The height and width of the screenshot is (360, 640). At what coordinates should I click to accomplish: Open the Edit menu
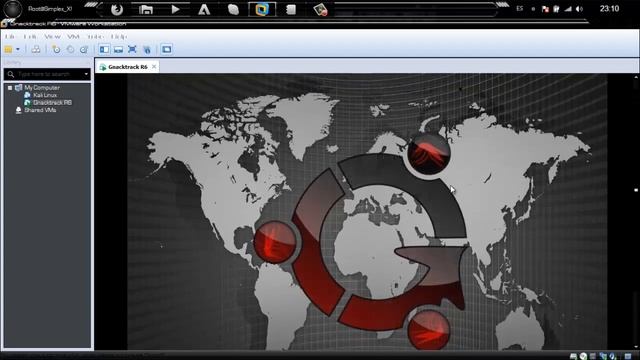point(29,37)
